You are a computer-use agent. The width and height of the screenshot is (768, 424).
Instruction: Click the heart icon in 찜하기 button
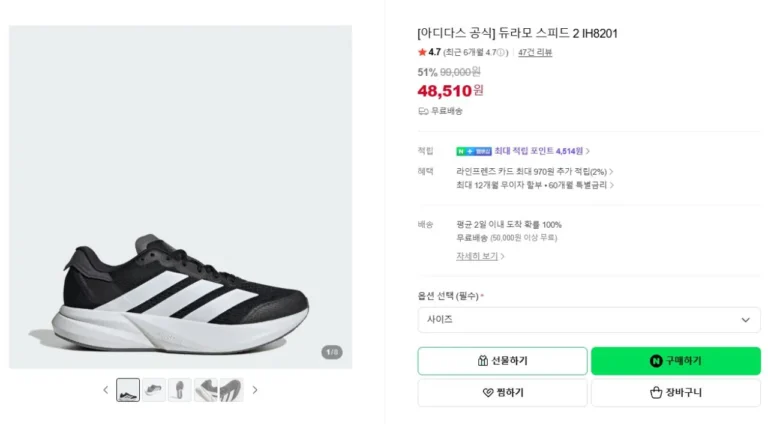tap(488, 392)
